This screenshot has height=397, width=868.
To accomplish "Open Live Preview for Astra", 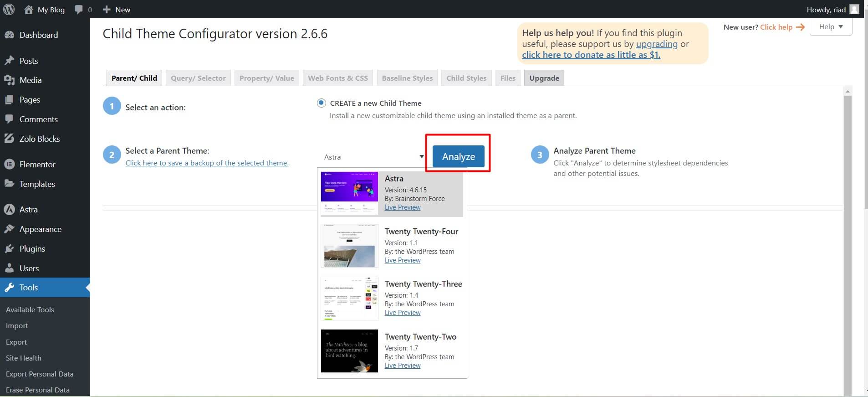I will tap(403, 207).
